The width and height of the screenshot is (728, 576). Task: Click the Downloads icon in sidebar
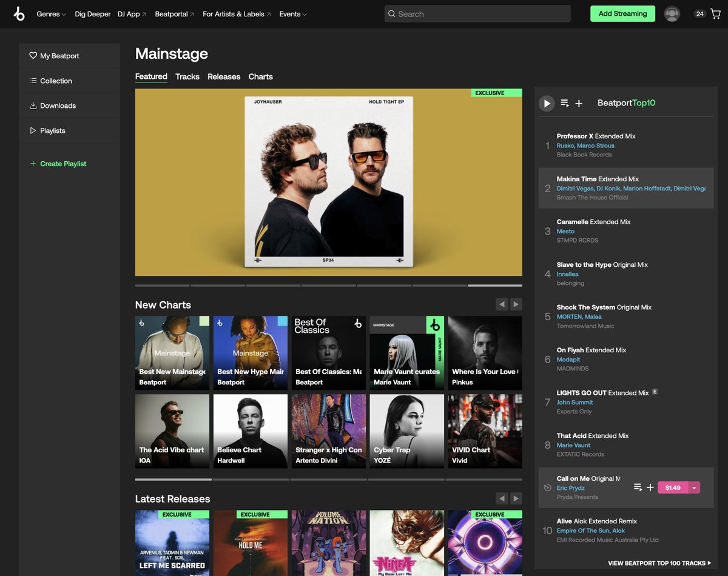tap(33, 105)
